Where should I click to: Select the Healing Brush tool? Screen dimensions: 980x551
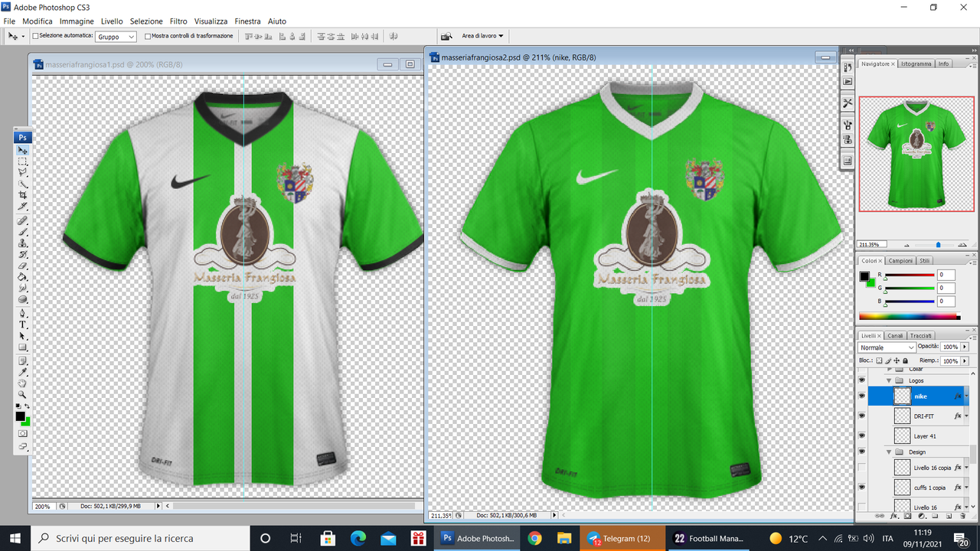(22, 220)
